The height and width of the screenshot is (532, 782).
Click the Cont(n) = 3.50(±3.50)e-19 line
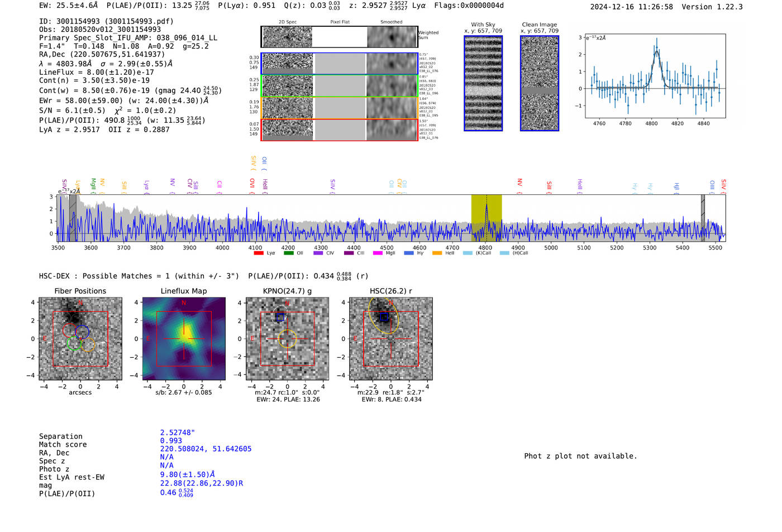[94, 80]
